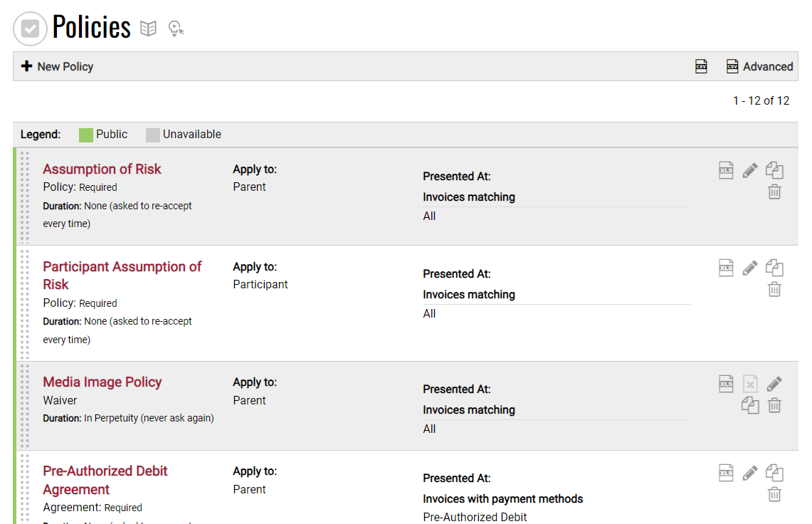Export Assumption of Risk to XLS
The image size is (812, 524).
coord(726,170)
